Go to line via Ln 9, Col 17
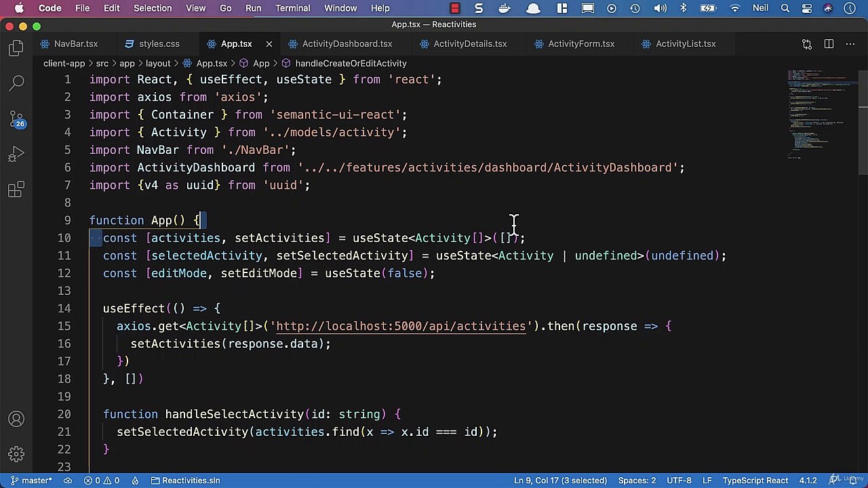Image resolution: width=868 pixels, height=488 pixels. [x=560, y=481]
